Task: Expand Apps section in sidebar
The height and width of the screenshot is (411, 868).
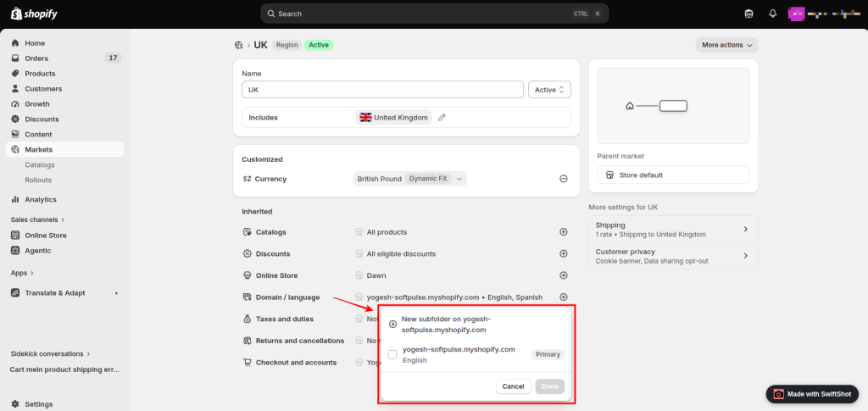Action: [22, 273]
